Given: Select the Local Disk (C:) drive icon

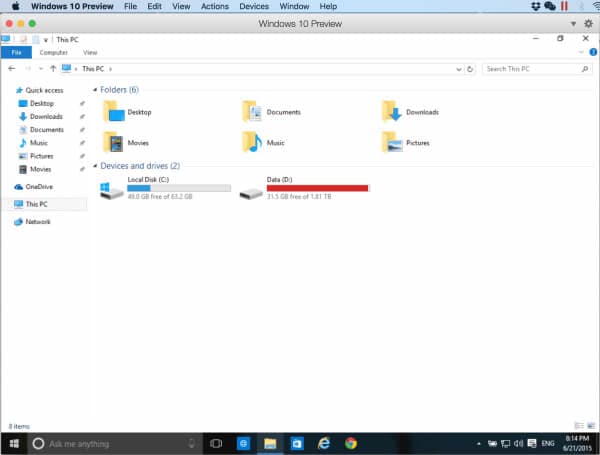Looking at the screenshot, I should (111, 191).
